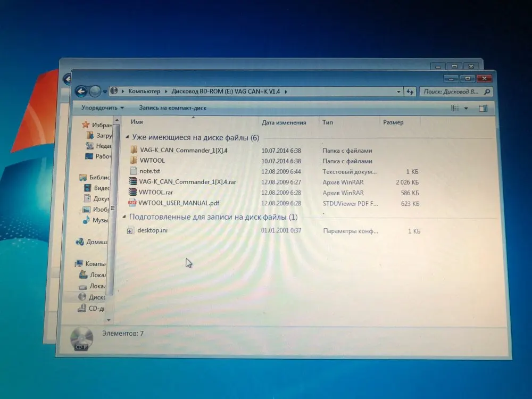532x399 pixels.
Task: Maximize the front Explorer window
Action: pos(468,79)
